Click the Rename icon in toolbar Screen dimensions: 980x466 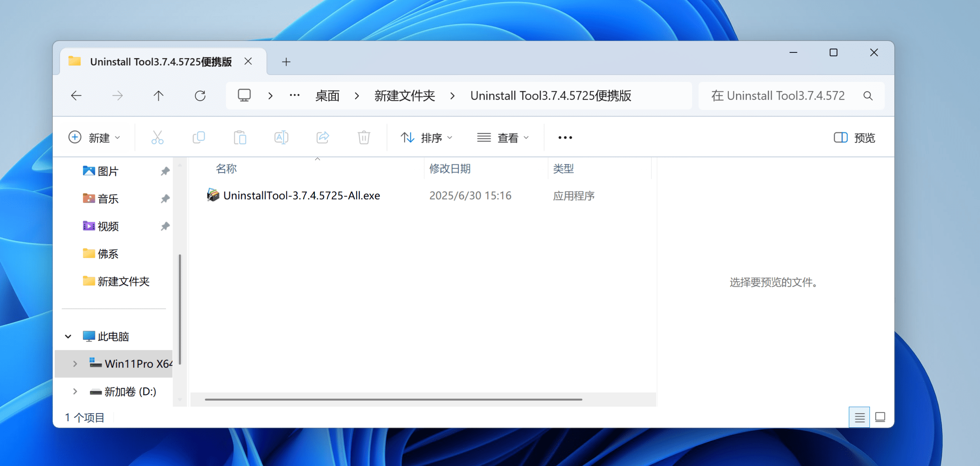pos(281,137)
